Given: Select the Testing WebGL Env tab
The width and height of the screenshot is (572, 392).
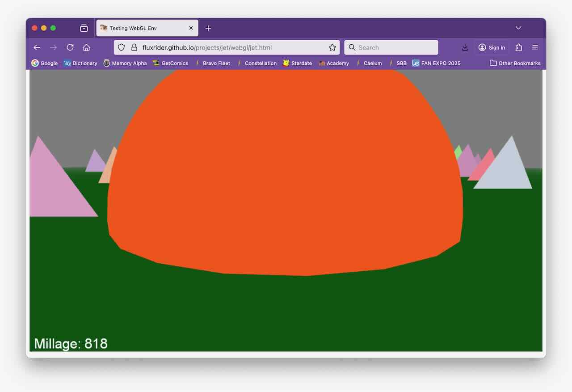Looking at the screenshot, I should pos(143,28).
